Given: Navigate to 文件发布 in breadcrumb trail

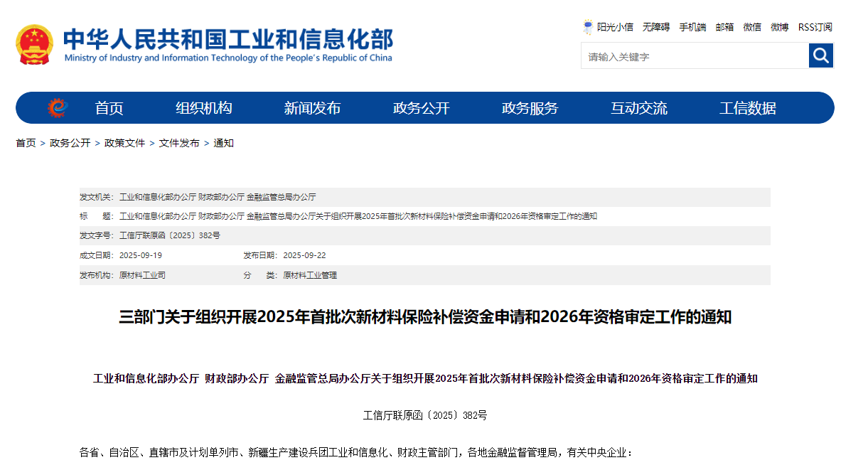Looking at the screenshot, I should coord(179,143).
